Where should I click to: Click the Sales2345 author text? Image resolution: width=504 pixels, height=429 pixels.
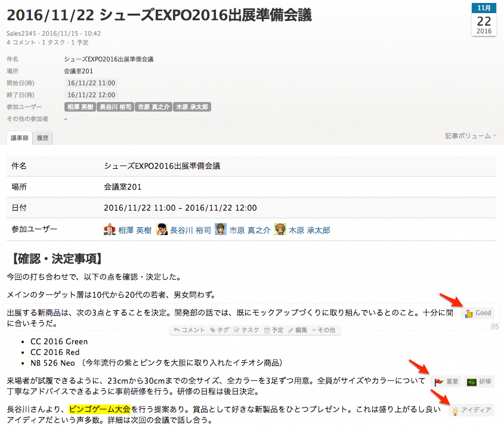[x=21, y=33]
